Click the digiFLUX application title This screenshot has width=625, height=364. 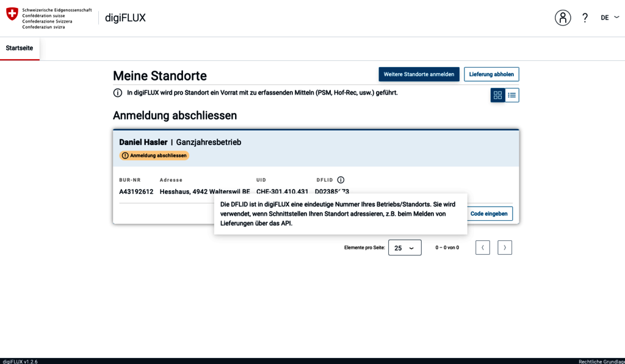click(125, 18)
